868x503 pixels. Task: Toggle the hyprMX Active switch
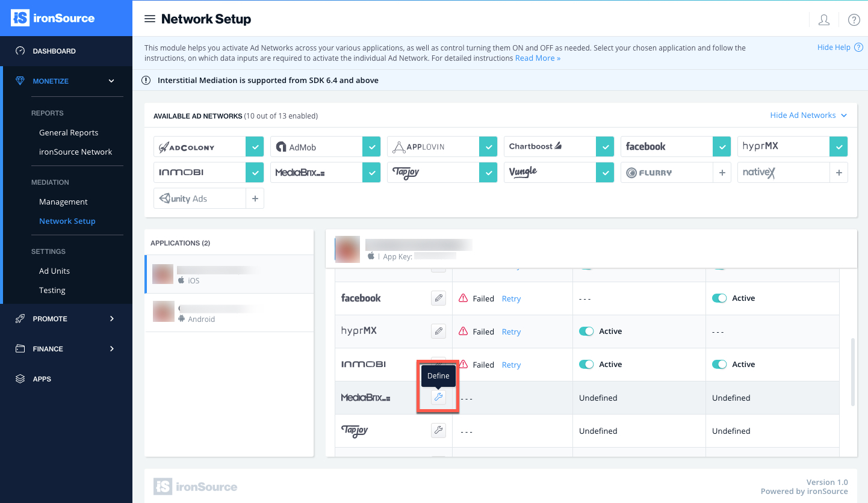click(586, 331)
